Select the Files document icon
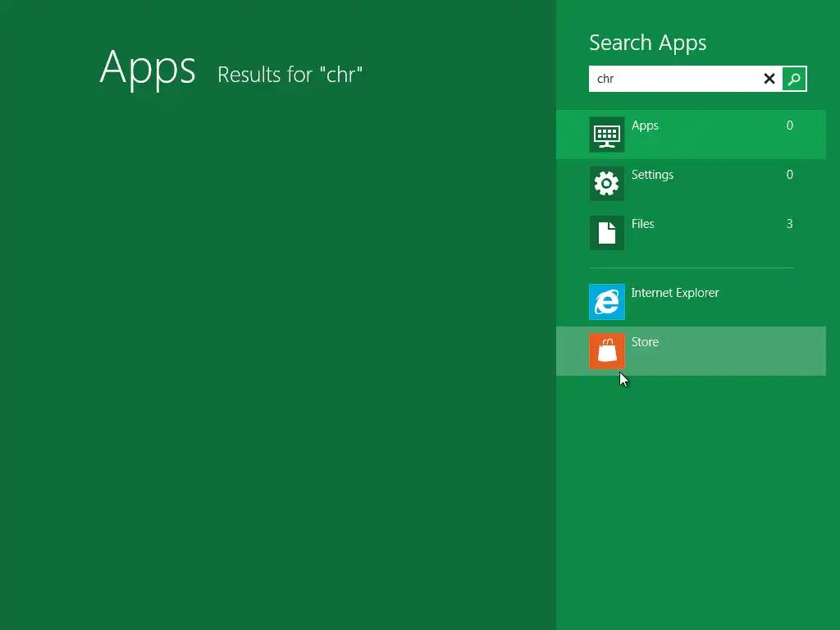This screenshot has height=630, width=840. coord(607,233)
